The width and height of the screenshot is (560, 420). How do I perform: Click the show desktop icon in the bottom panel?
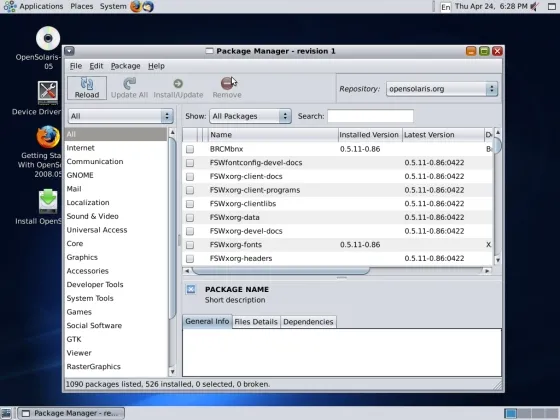(x=6, y=413)
